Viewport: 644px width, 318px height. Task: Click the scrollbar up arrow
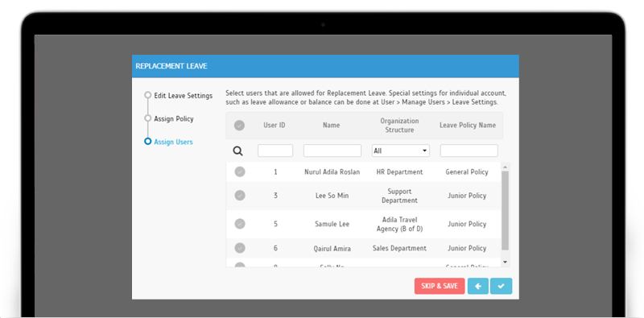506,167
